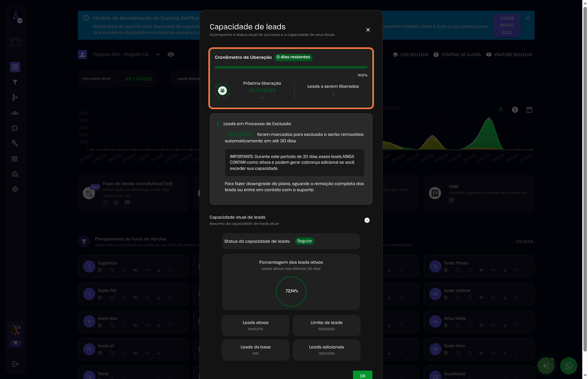Open the YOUTUBE SELLFLUX link
The width and height of the screenshot is (588, 379).
point(509,55)
